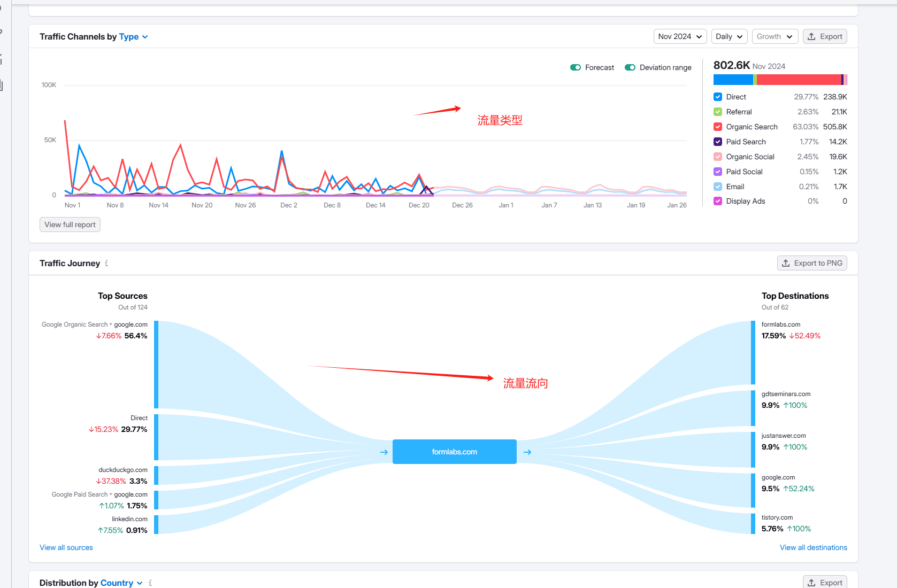Export the Traffic Channels chart
Screen dimensions: 897x588
coord(825,36)
